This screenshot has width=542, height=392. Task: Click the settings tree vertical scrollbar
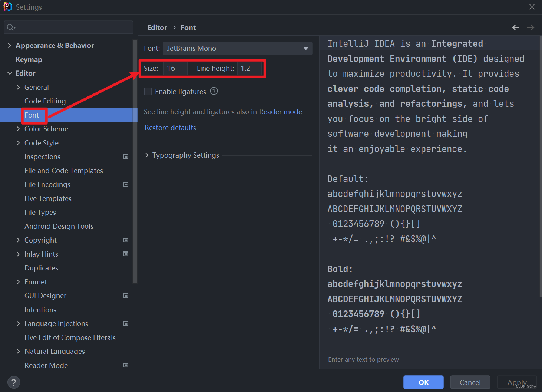[x=135, y=161]
